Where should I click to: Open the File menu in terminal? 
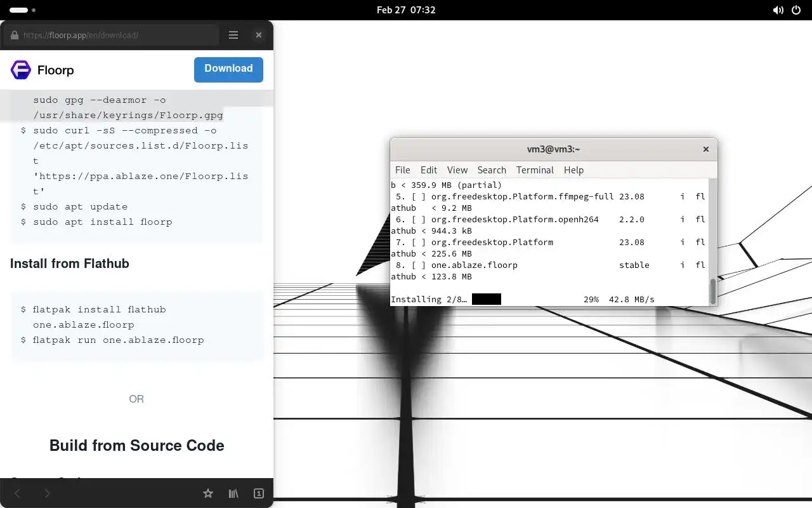click(403, 170)
